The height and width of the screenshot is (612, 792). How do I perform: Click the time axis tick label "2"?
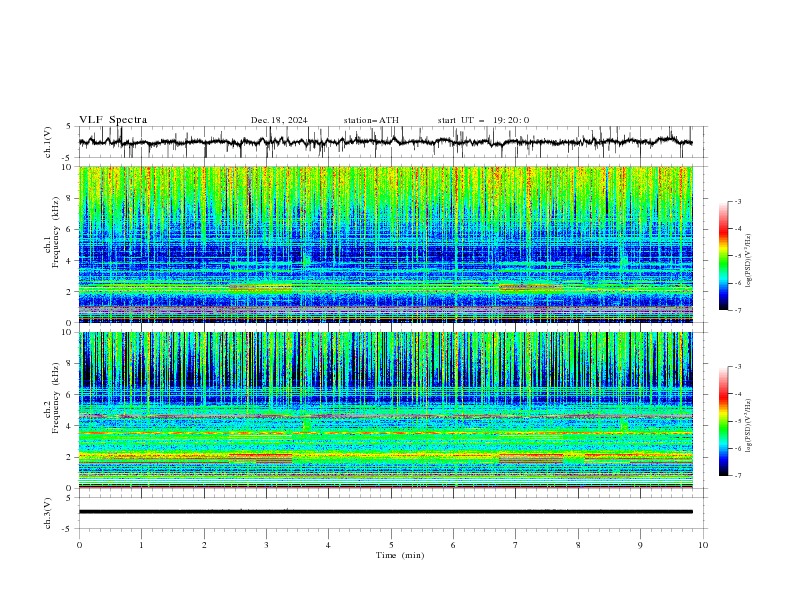204,545
